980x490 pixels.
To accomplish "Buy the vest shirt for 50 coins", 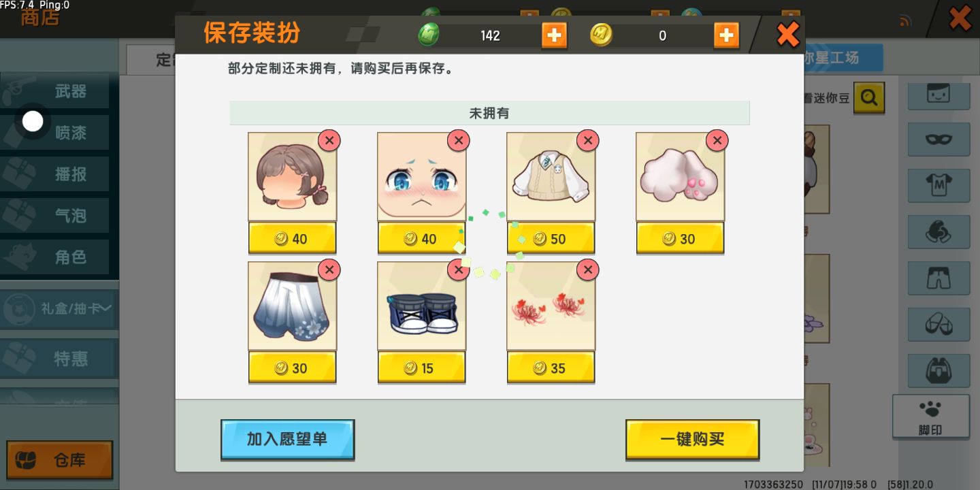I will pos(551,238).
